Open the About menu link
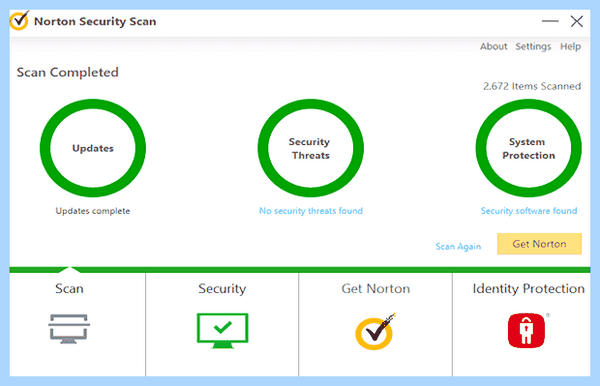This screenshot has width=600, height=386. tap(494, 46)
